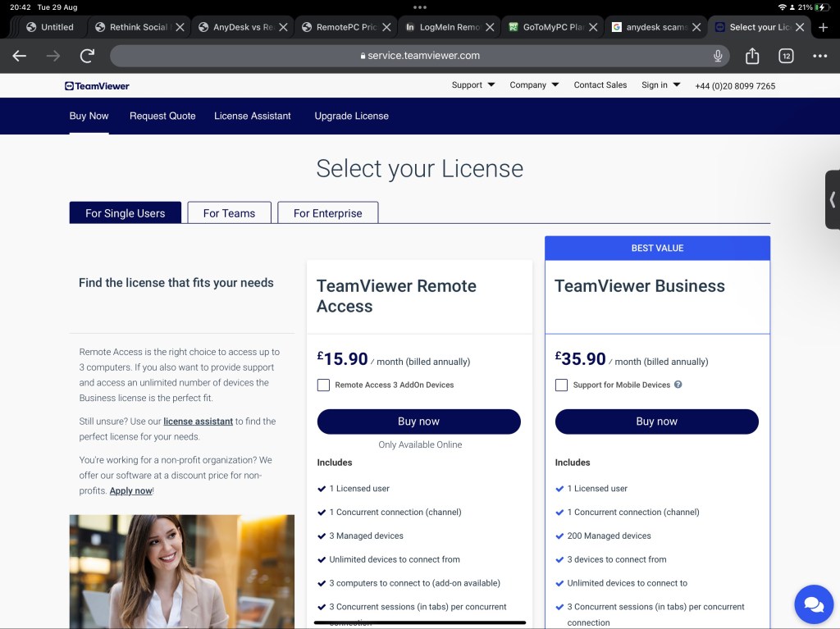Switch to the Untitled browser tab

point(50,27)
